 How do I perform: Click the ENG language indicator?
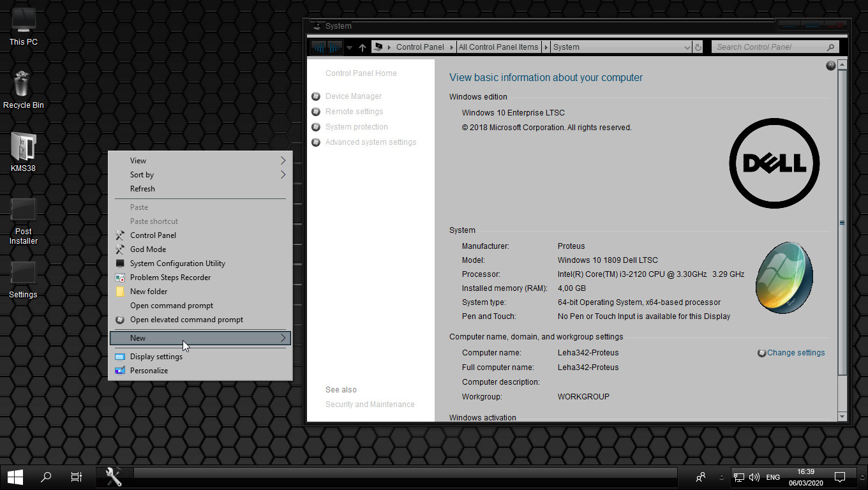click(773, 477)
